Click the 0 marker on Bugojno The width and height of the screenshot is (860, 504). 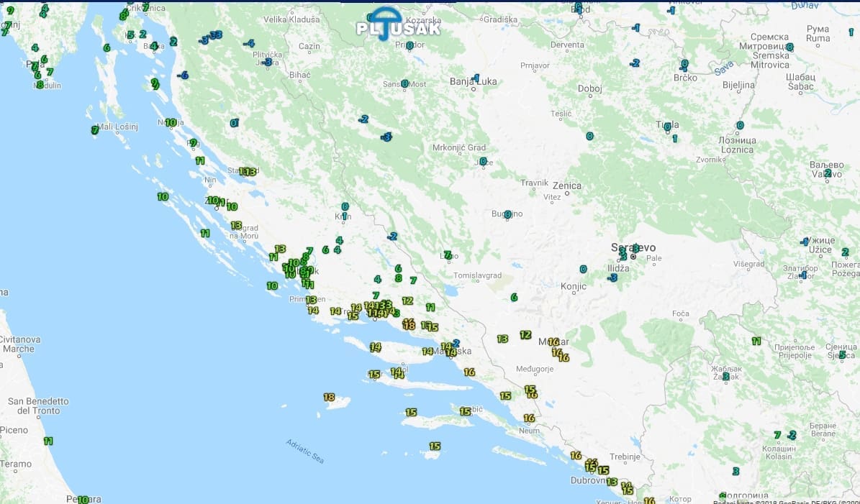tap(507, 214)
